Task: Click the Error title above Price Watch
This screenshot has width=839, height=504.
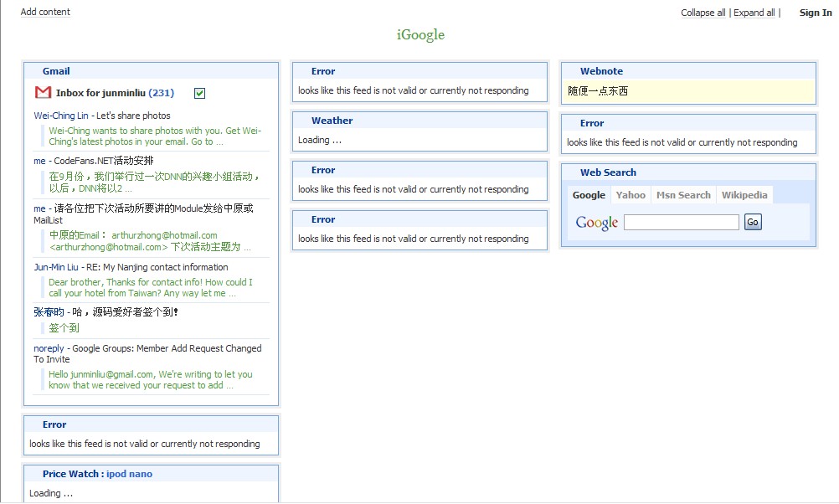Action: coord(54,424)
